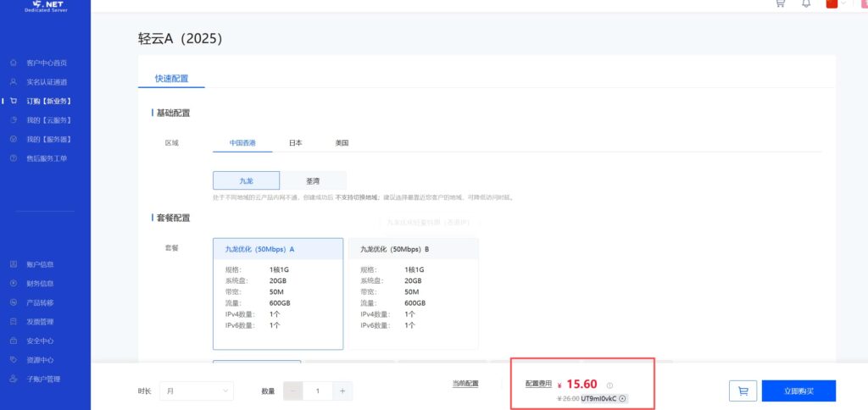Image resolution: width=868 pixels, height=410 pixels.
Task: Open 售后服务工单 in the sidebar
Action: (46, 158)
